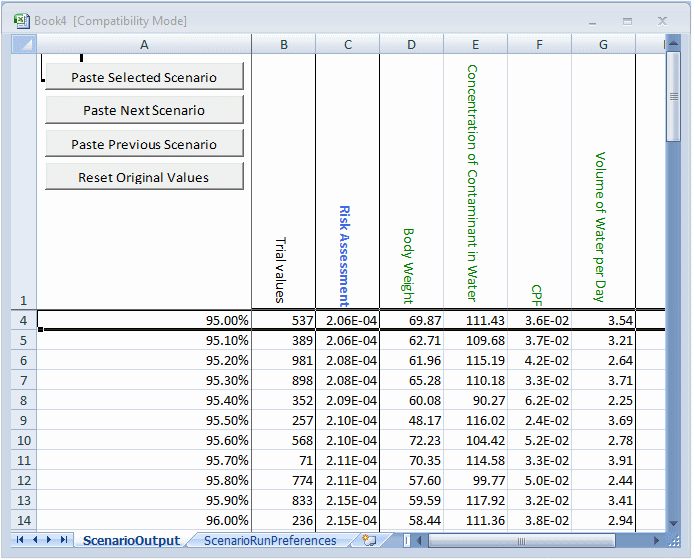Click the Body Weight header cell
The height and width of the screenshot is (559, 692).
(x=411, y=181)
